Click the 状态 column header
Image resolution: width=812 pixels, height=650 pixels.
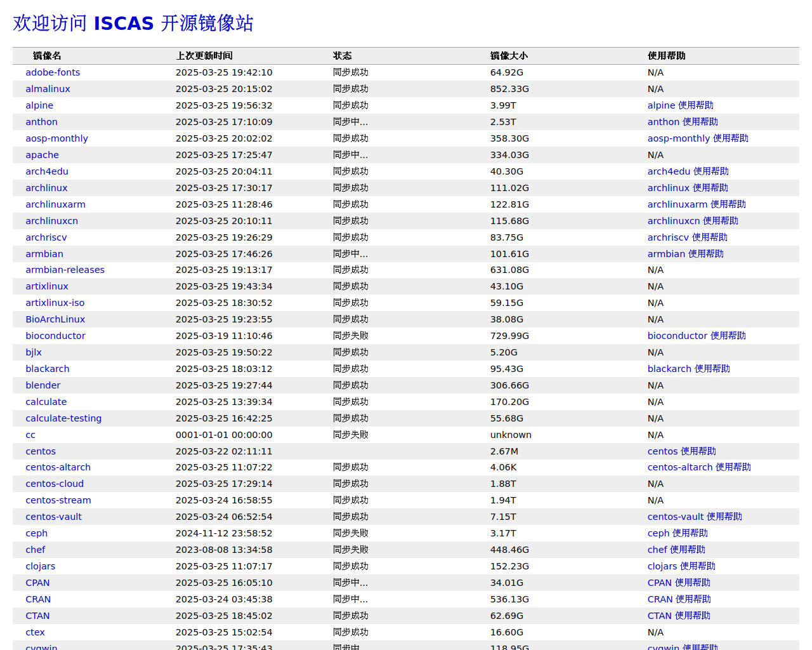(x=343, y=56)
